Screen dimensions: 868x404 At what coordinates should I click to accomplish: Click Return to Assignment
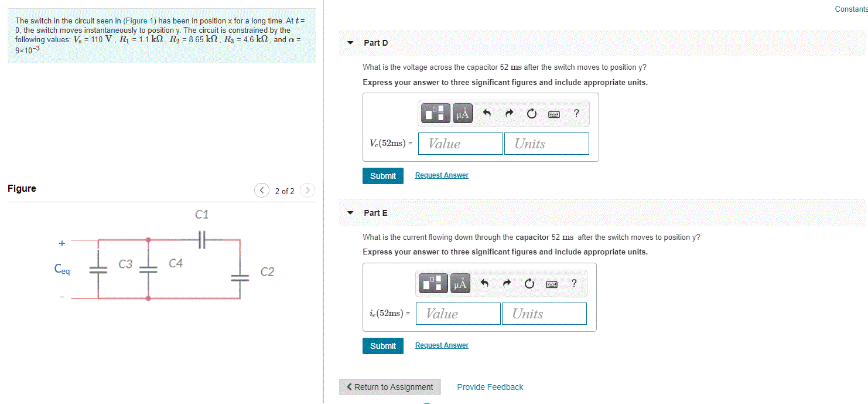pyautogui.click(x=389, y=386)
